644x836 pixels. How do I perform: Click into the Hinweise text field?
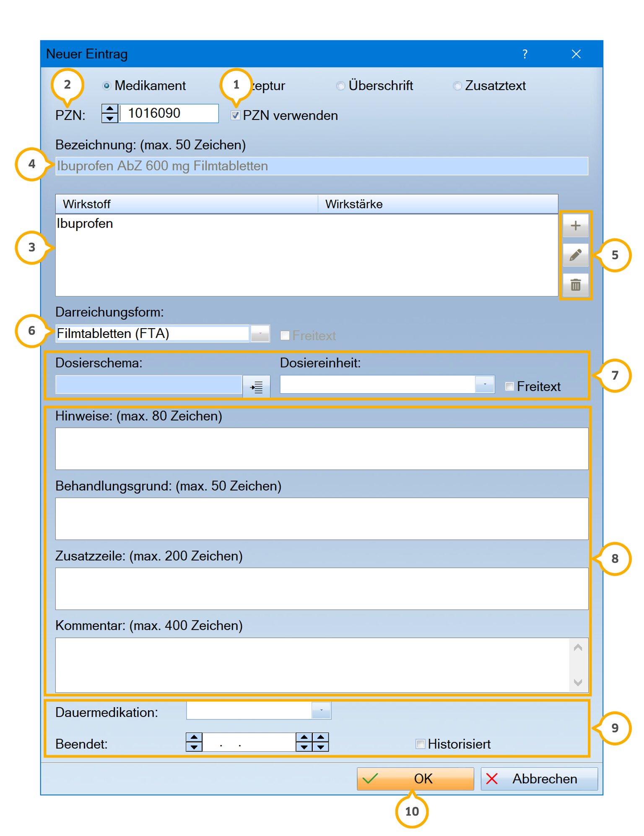[x=322, y=449]
